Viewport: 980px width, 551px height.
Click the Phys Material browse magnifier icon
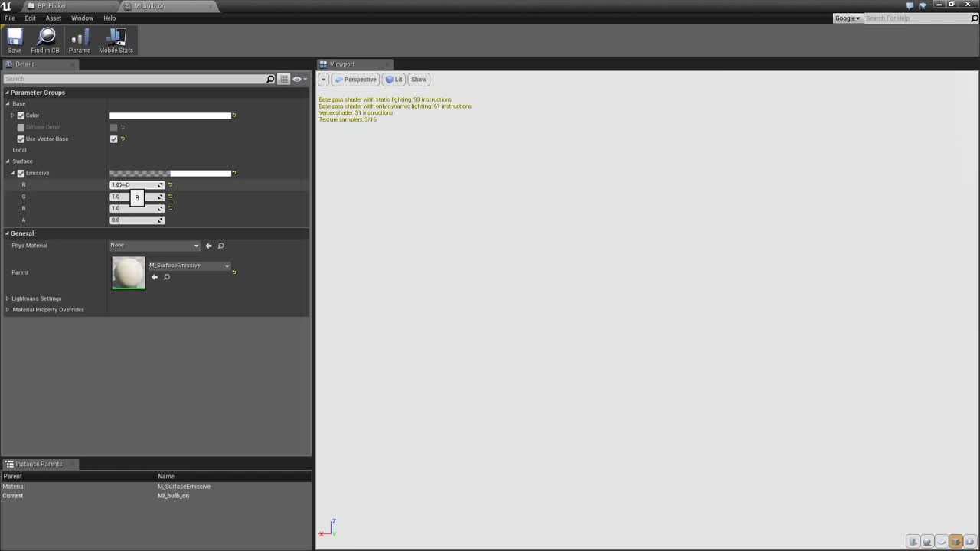(220, 246)
